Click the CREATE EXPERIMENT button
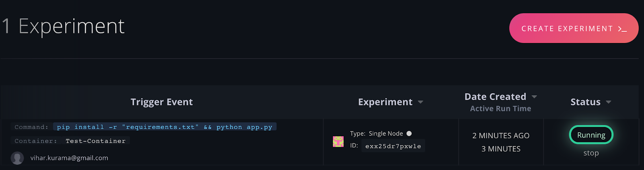 [568, 29]
